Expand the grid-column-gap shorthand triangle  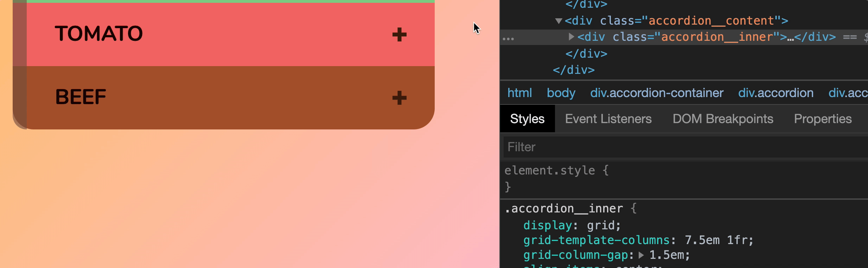[x=641, y=255]
